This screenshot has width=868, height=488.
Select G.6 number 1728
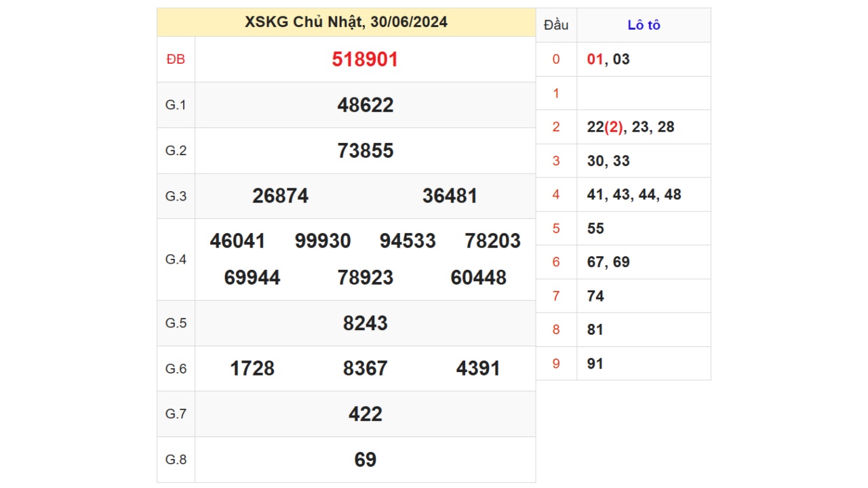tap(252, 369)
